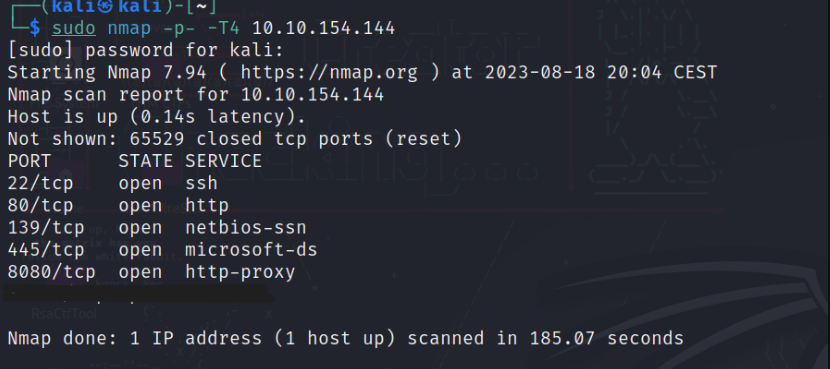Click the http service name
The image size is (830, 369).
tap(207, 205)
